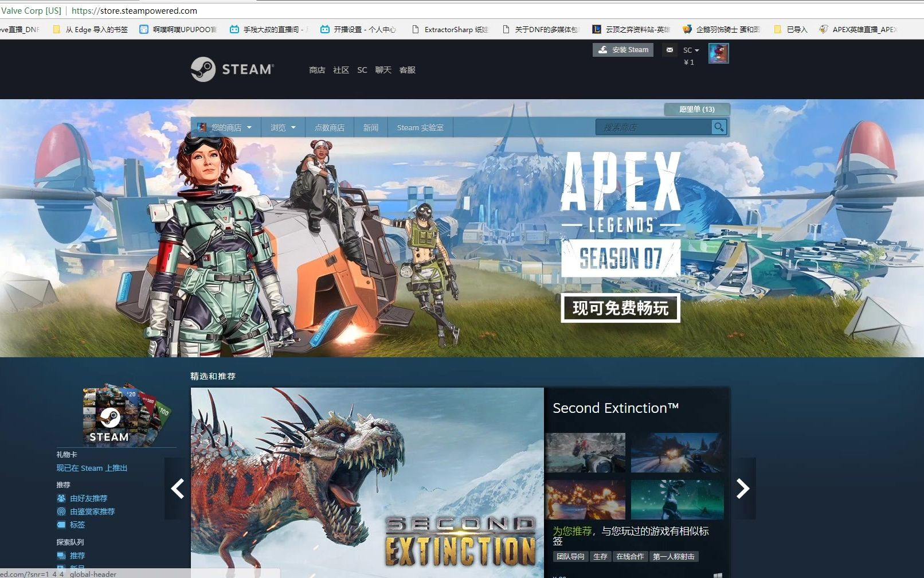
Task: Open the 点数商店 tab
Action: point(330,127)
